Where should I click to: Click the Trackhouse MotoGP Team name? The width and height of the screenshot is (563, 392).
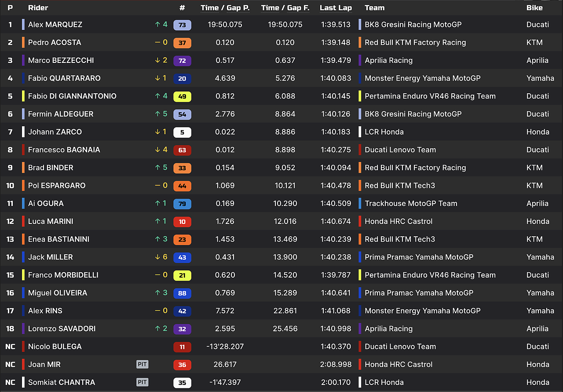pos(411,203)
